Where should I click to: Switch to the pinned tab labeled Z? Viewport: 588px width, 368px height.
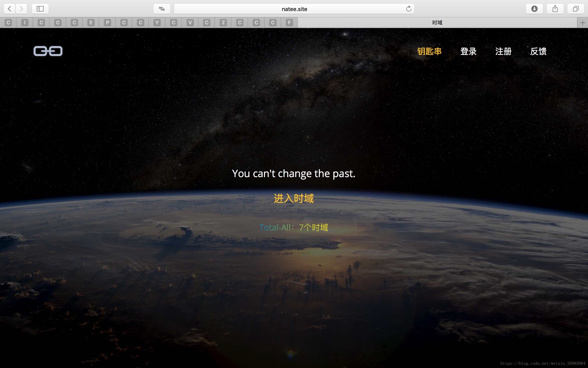point(223,23)
